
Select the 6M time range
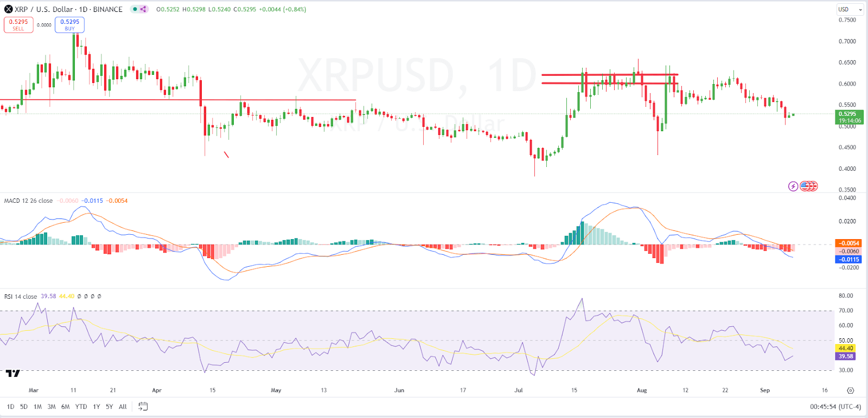click(65, 407)
